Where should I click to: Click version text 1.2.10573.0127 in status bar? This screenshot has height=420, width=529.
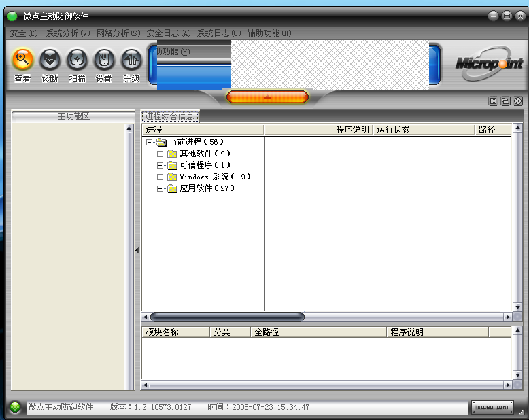(163, 407)
